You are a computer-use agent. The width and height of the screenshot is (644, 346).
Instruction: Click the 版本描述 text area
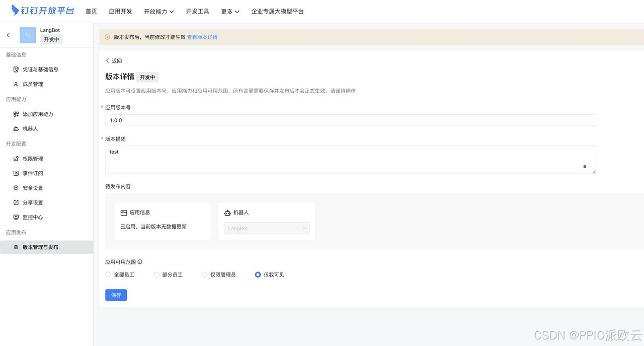350,160
